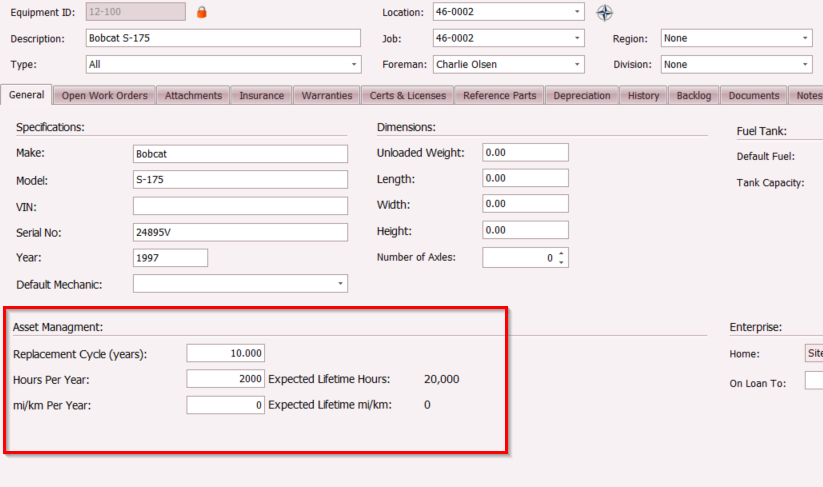The image size is (823, 487).
Task: Open the Foreman dropdown showing Charlie Olsen
Action: click(x=577, y=64)
